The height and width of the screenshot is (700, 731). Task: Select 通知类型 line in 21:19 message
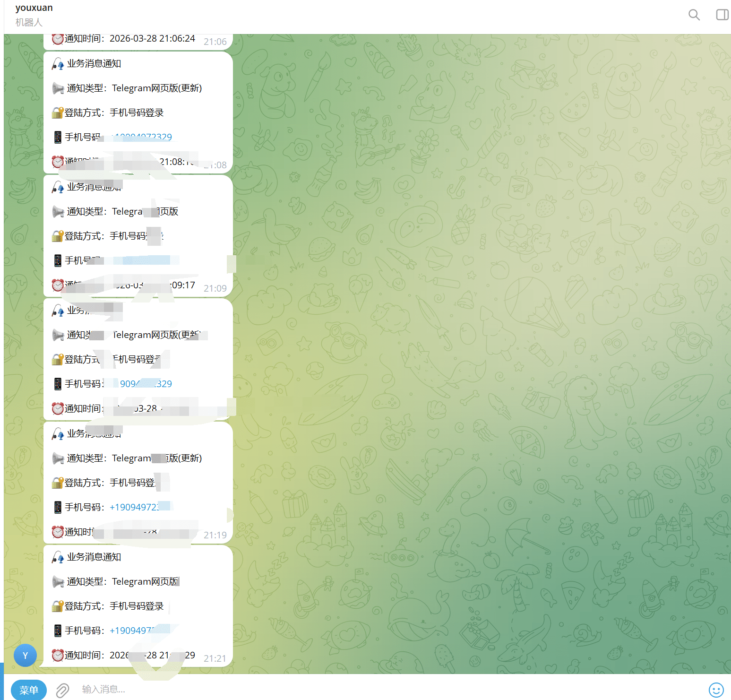click(127, 458)
